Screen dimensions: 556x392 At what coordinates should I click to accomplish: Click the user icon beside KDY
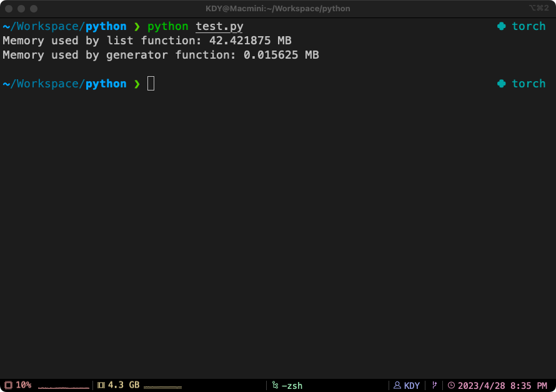click(x=397, y=385)
